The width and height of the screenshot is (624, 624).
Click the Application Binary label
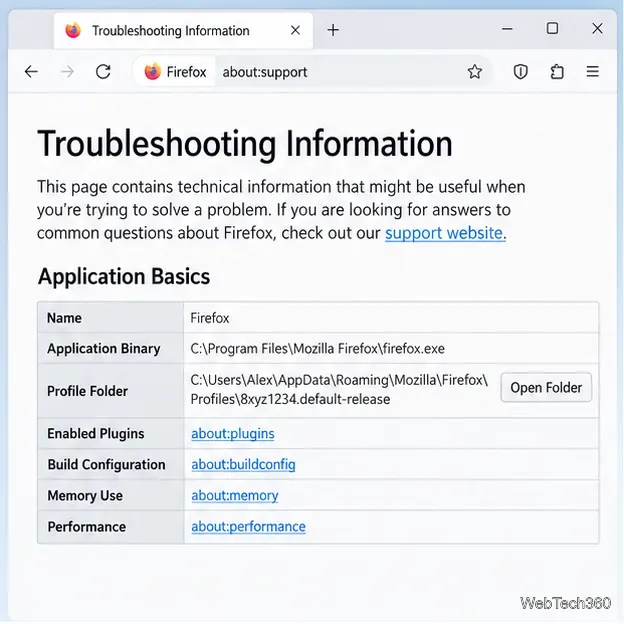click(104, 349)
